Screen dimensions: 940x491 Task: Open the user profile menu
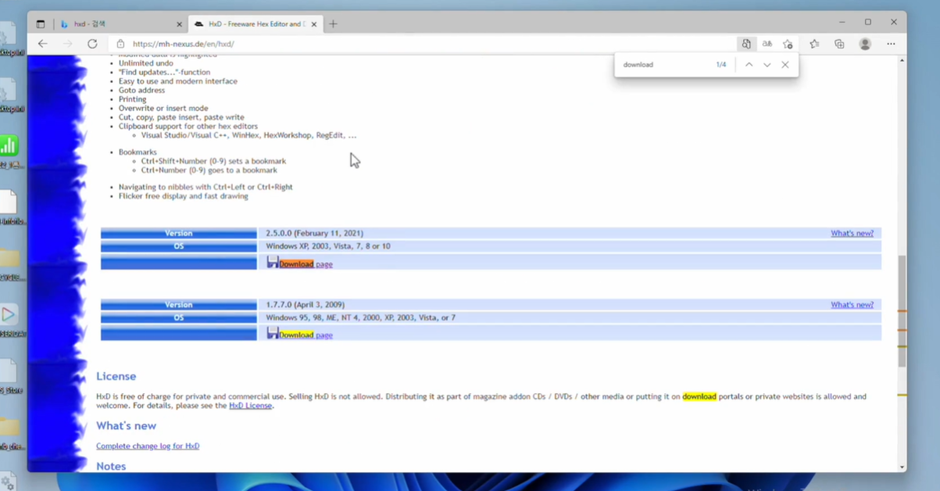(x=865, y=44)
